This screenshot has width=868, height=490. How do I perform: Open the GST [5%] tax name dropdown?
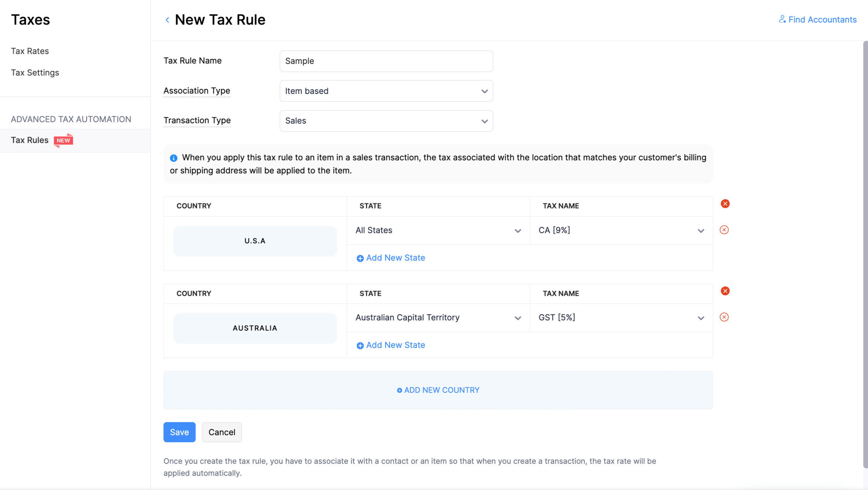coord(701,318)
